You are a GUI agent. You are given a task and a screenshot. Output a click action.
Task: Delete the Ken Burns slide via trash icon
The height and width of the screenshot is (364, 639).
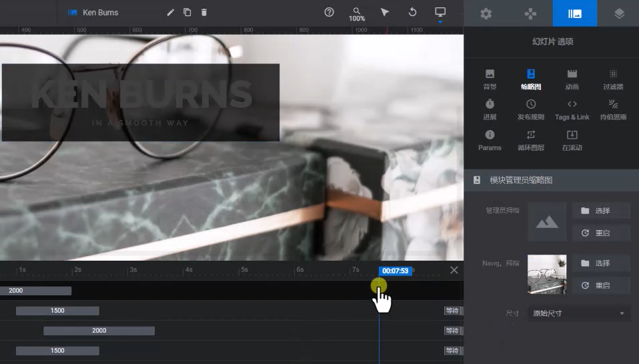tap(204, 12)
